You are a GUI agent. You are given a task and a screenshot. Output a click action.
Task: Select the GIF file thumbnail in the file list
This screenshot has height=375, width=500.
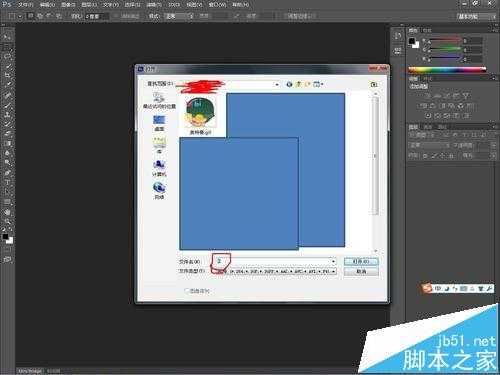click(200, 115)
